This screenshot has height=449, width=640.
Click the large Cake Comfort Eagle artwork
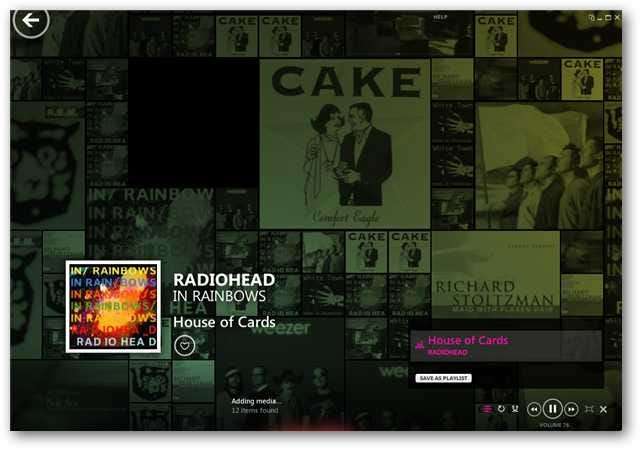pyautogui.click(x=345, y=144)
